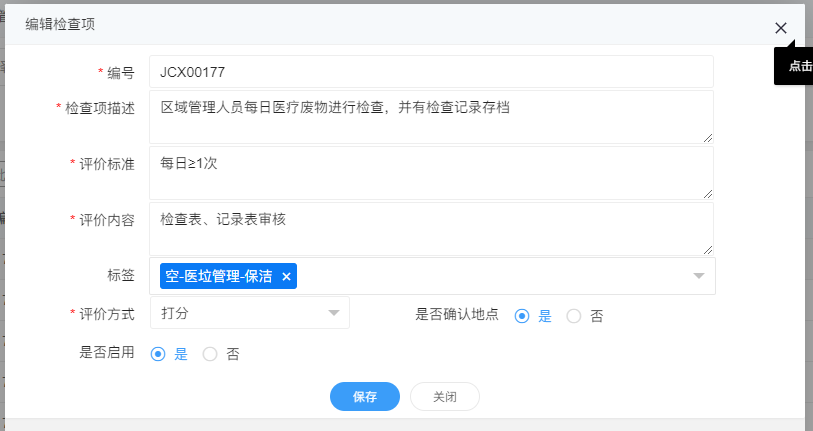Click the 空-医垃管理-保洁 tag label
The width and height of the screenshot is (813, 431).
coord(218,276)
